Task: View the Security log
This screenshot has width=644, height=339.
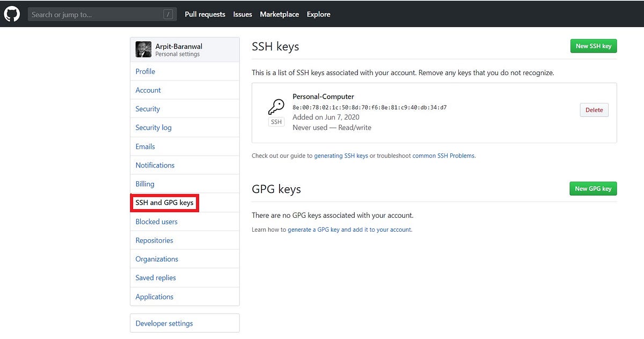Action: click(x=153, y=127)
